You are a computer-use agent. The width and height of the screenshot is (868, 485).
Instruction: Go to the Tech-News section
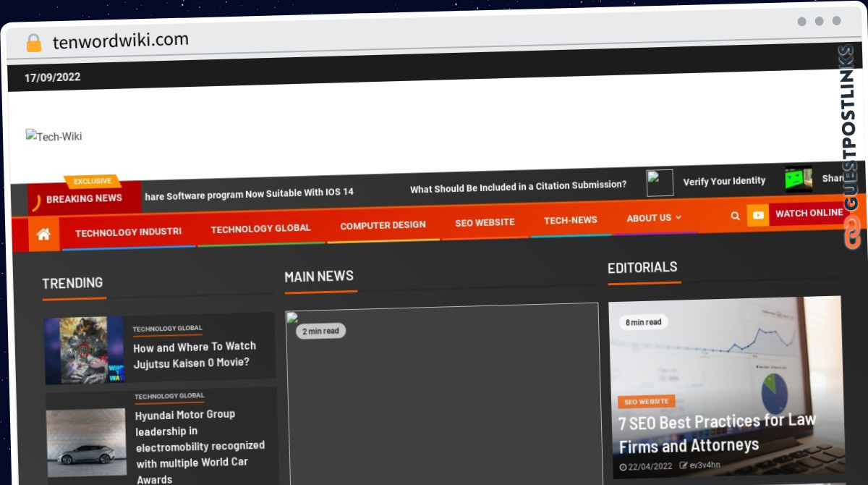(571, 220)
